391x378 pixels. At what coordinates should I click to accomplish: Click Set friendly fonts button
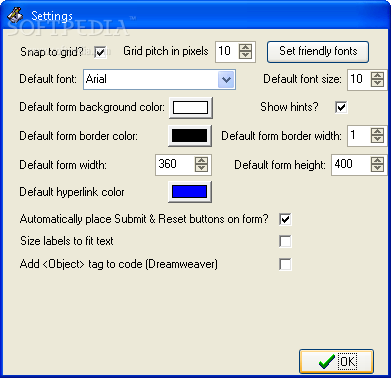click(318, 52)
